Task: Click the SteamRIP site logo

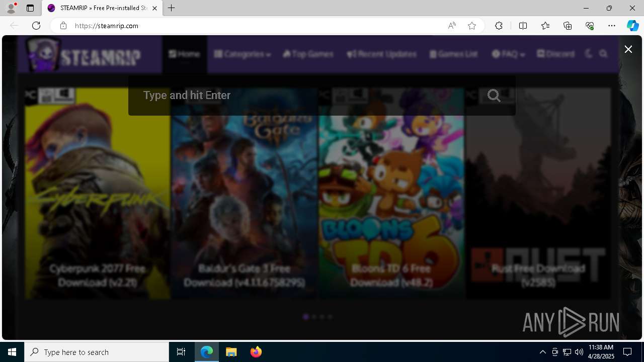Action: 84,54
